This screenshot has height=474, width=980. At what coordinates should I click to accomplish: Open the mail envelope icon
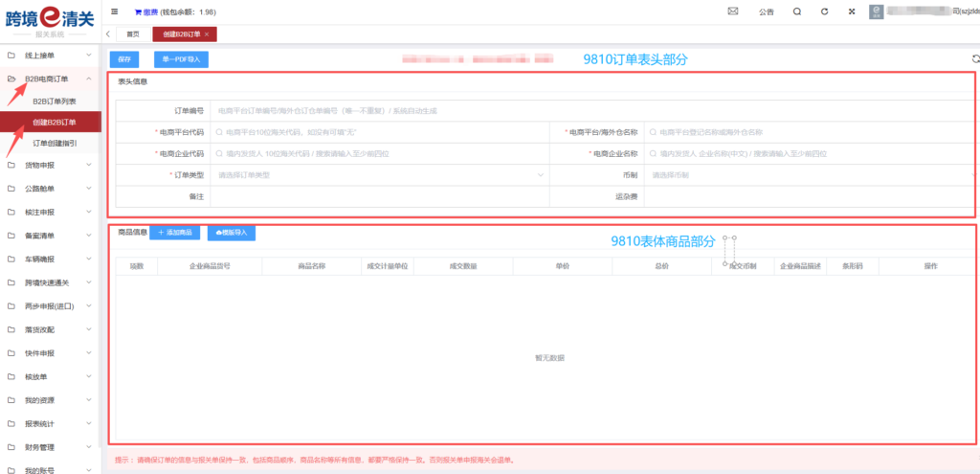click(733, 11)
